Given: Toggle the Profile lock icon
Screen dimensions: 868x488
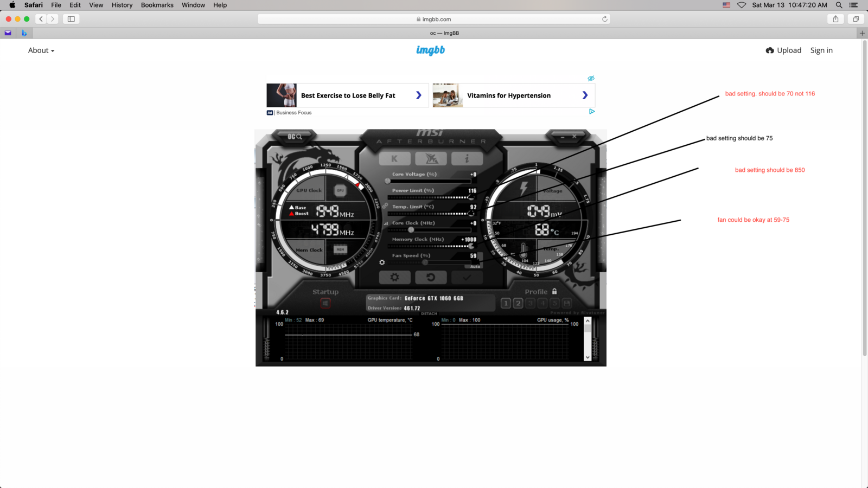Looking at the screenshot, I should [554, 291].
